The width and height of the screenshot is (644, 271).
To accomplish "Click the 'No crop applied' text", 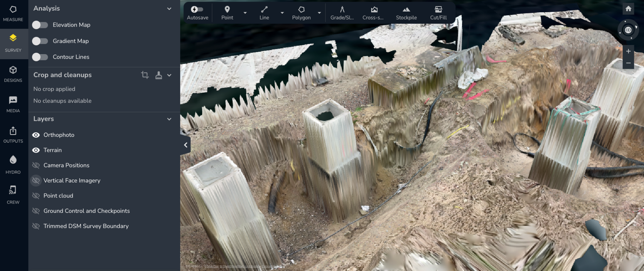I will (x=54, y=89).
